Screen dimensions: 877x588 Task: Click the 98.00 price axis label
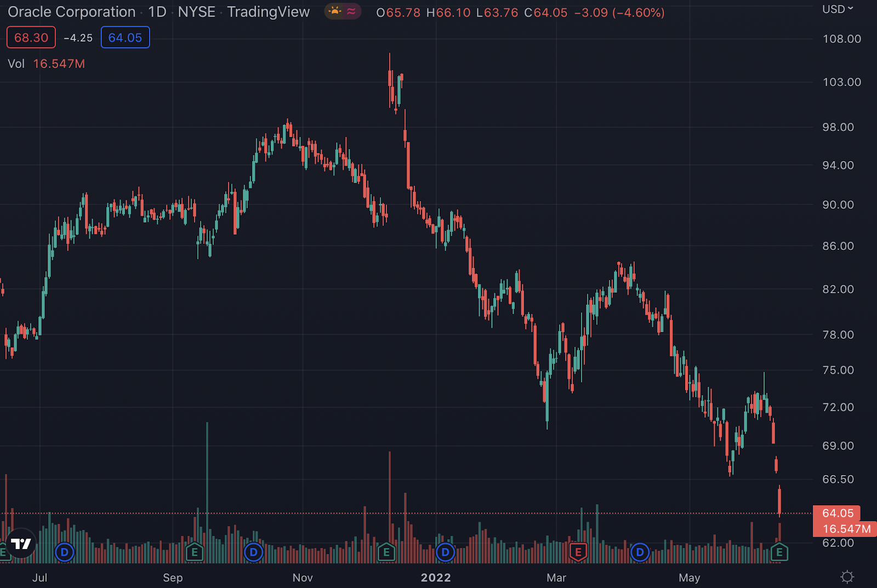(x=838, y=127)
